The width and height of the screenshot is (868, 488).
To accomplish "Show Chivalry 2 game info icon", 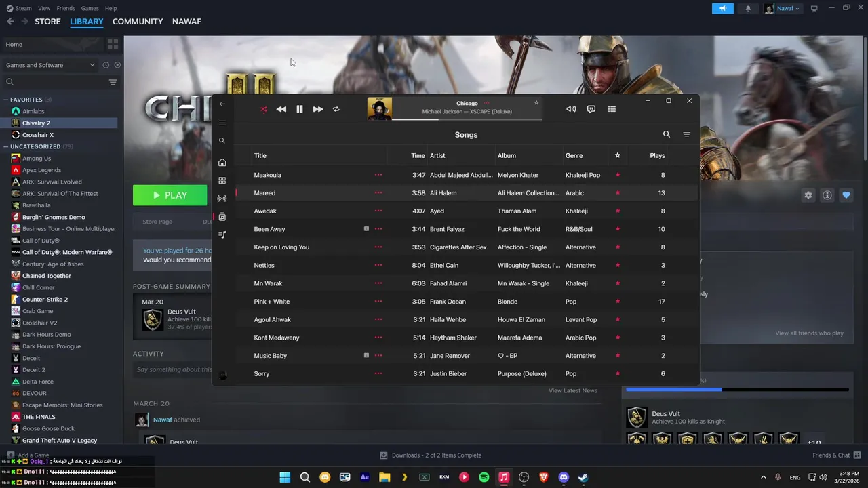I will coord(827,195).
